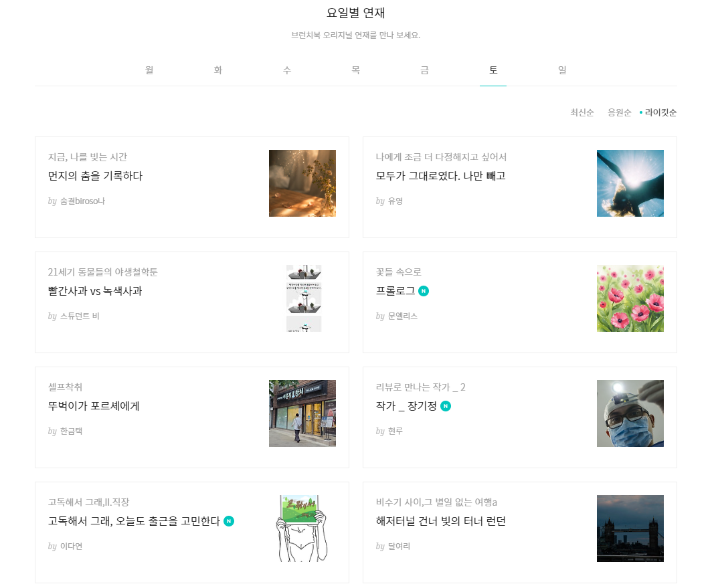Image resolution: width=714 pixels, height=588 pixels.
Task: Open the article 먼지의 춤을 기록하다
Action: click(x=95, y=176)
